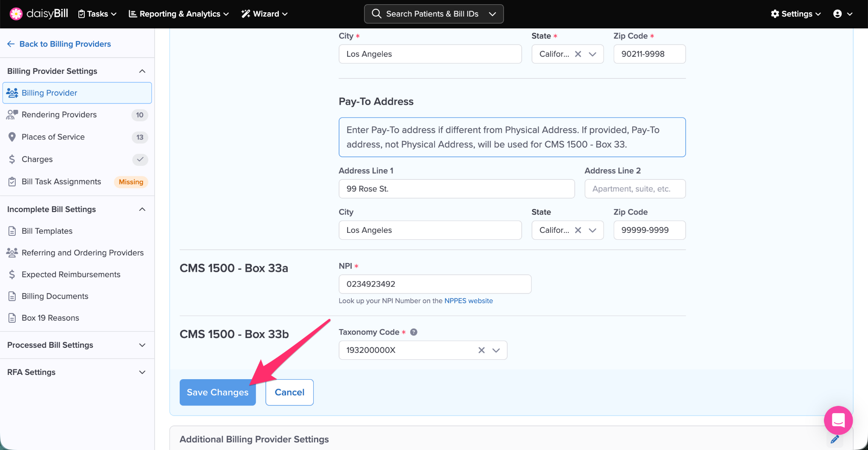The height and width of the screenshot is (450, 868).
Task: Clear the Taxonomy Code selection X
Action: [481, 350]
